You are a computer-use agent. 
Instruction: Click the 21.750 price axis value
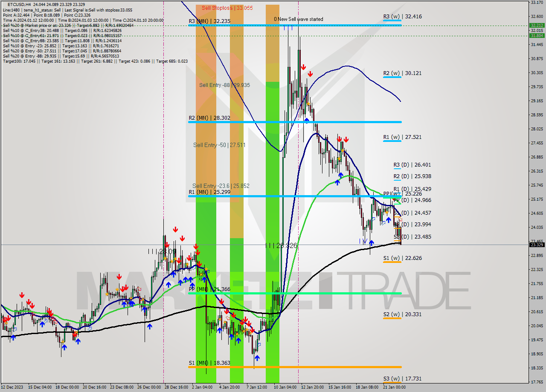537,284
